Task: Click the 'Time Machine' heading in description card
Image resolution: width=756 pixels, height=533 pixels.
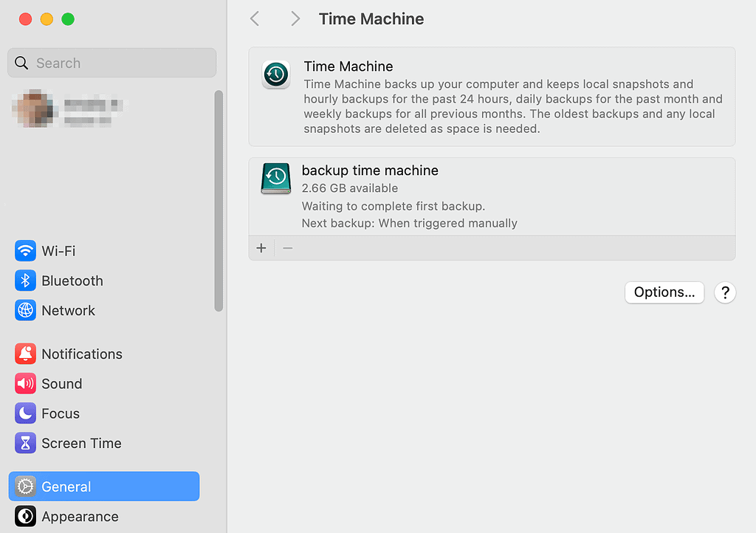Action: (x=348, y=66)
